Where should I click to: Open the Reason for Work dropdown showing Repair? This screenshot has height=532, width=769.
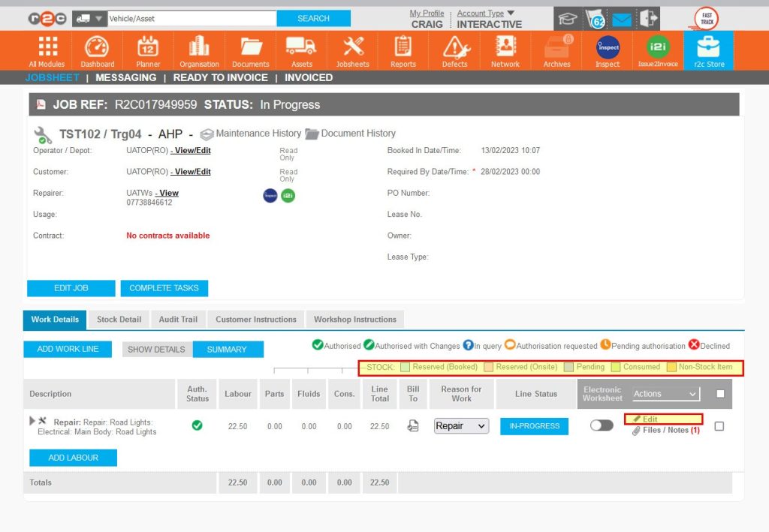click(x=460, y=425)
